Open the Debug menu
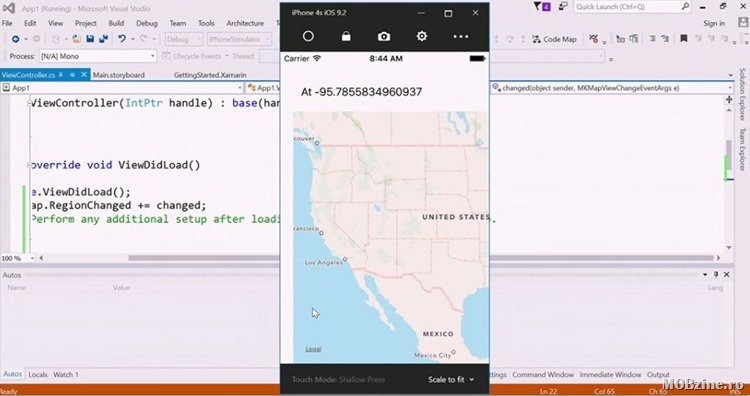The width and height of the screenshot is (750, 396). point(146,23)
